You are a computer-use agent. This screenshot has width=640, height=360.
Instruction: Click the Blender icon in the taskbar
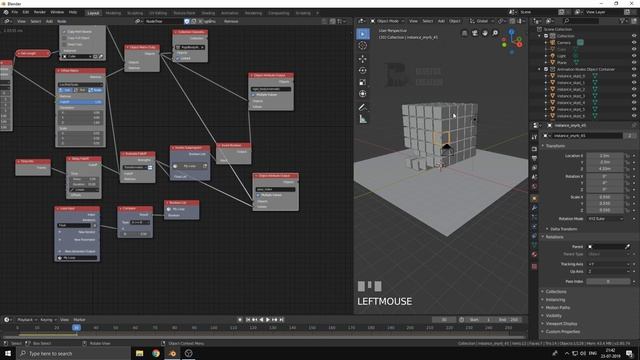(x=172, y=353)
